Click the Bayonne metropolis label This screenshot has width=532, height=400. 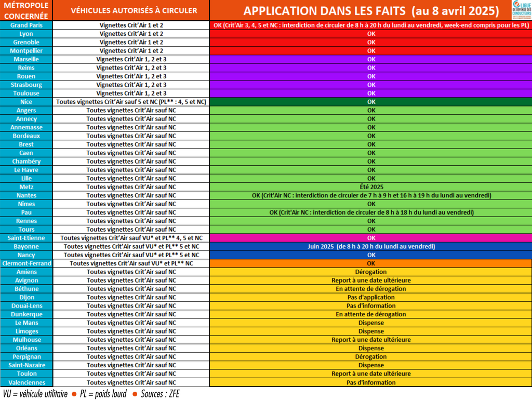[x=26, y=246]
